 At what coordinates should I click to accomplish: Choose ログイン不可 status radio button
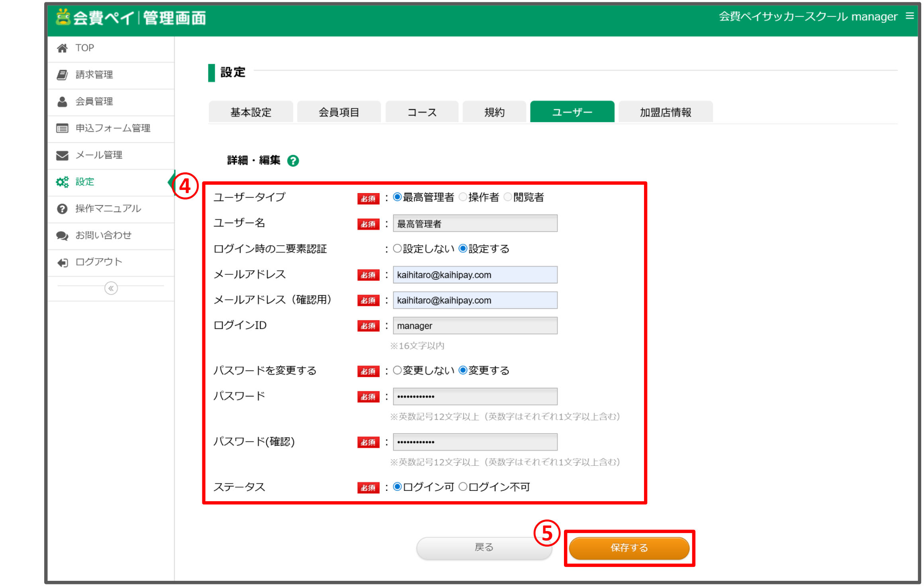[x=463, y=487]
